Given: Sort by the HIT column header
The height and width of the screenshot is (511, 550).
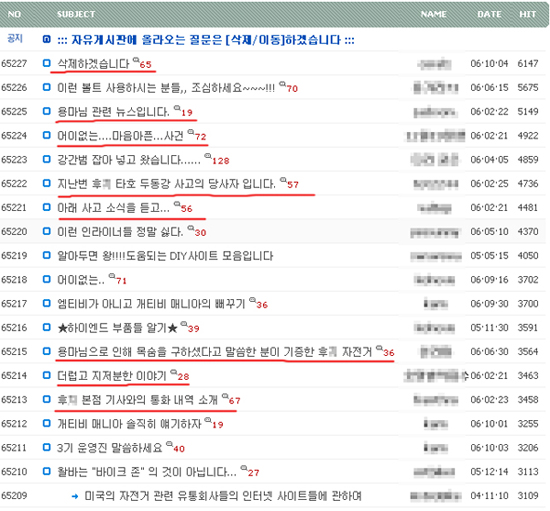Looking at the screenshot, I should pos(528,14).
